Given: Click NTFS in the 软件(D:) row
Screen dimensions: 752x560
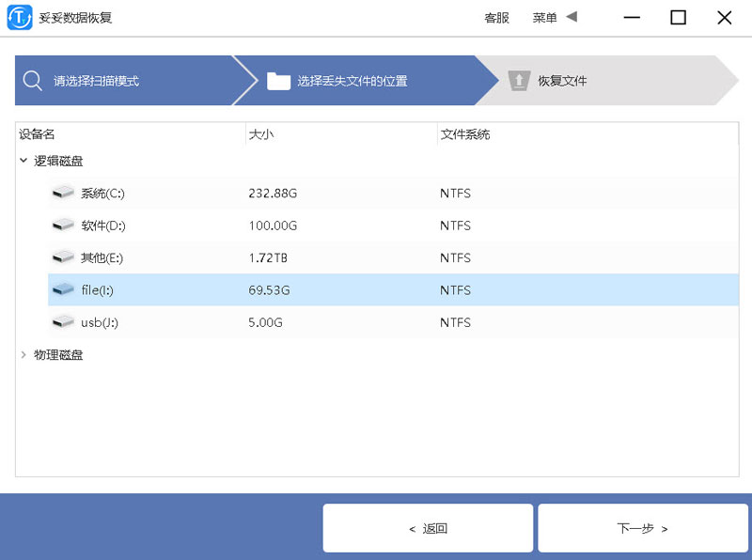Looking at the screenshot, I should [455, 225].
